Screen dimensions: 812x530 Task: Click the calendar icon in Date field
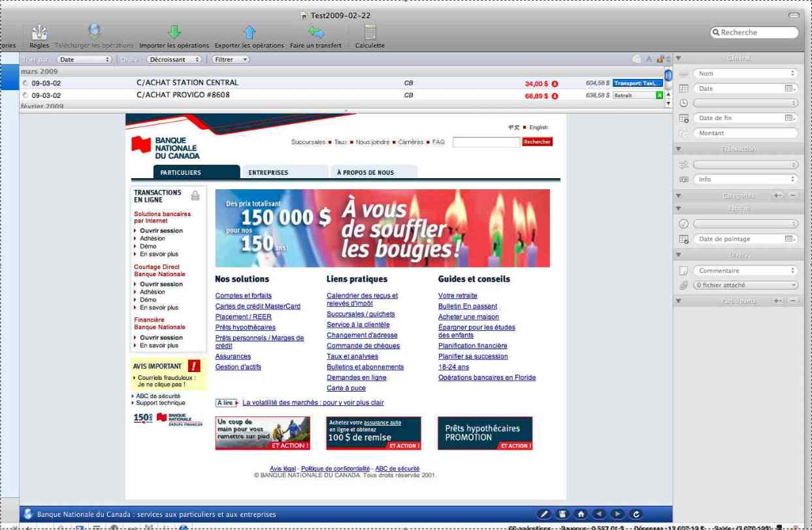[x=789, y=89]
